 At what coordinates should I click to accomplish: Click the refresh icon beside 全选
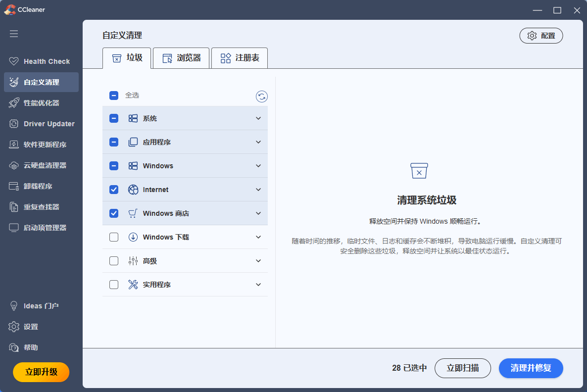[261, 97]
